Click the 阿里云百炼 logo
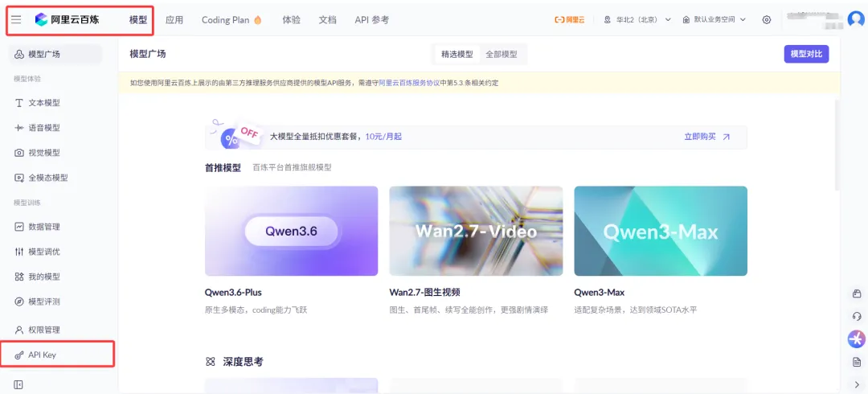Screen dimensions: 868x394 67,19
